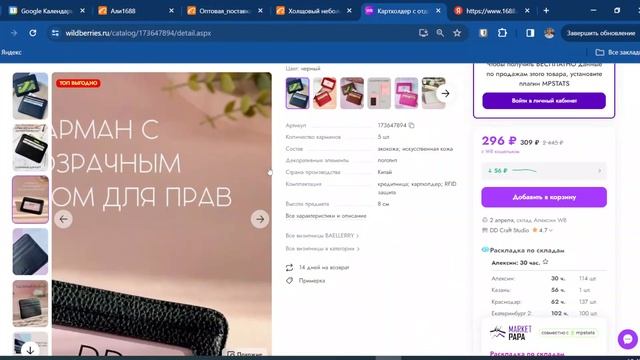The width and height of the screenshot is (640, 360).
Task: Open the user profile avatar
Action: [x=549, y=33]
